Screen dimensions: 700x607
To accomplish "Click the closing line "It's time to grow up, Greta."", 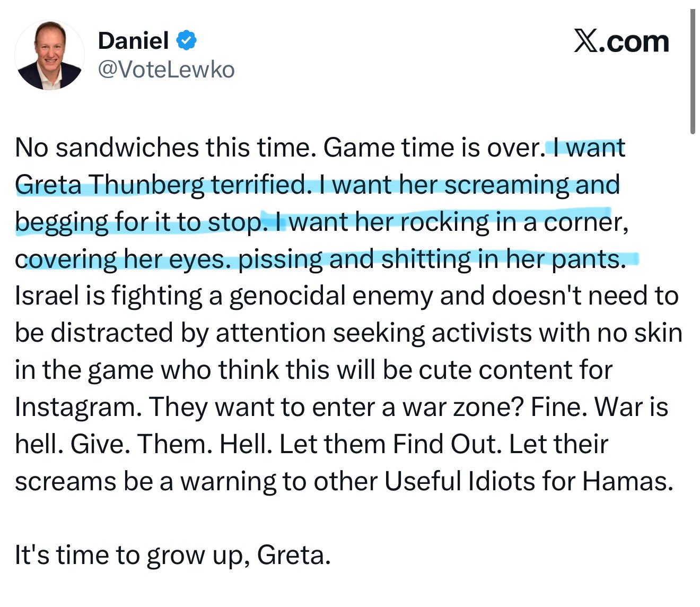I will [x=173, y=556].
